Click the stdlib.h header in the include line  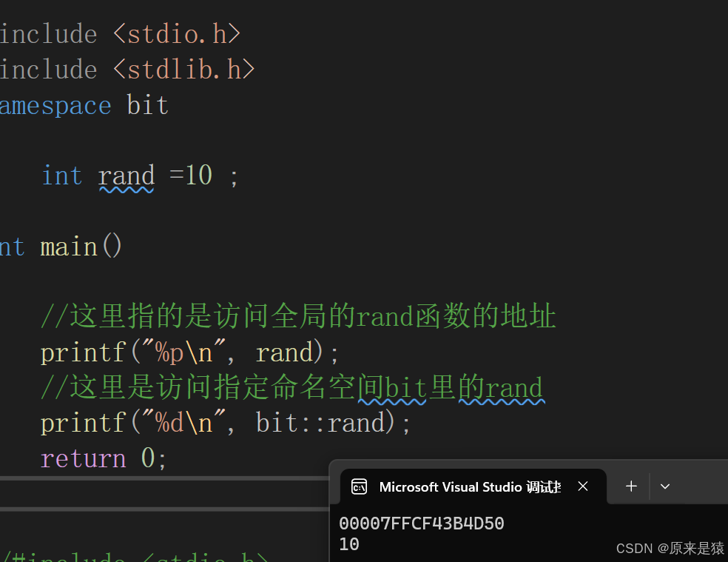pos(184,70)
